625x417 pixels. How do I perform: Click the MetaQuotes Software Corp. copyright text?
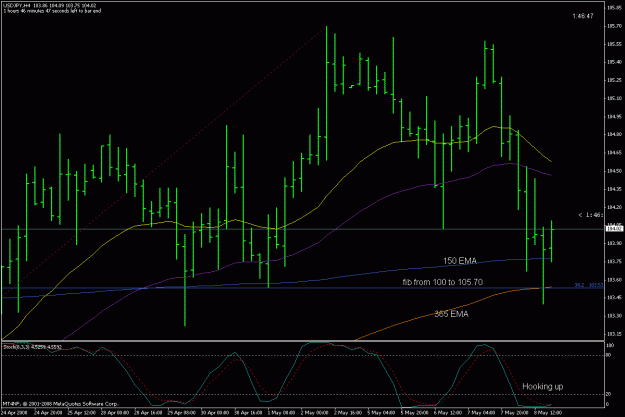point(61,404)
